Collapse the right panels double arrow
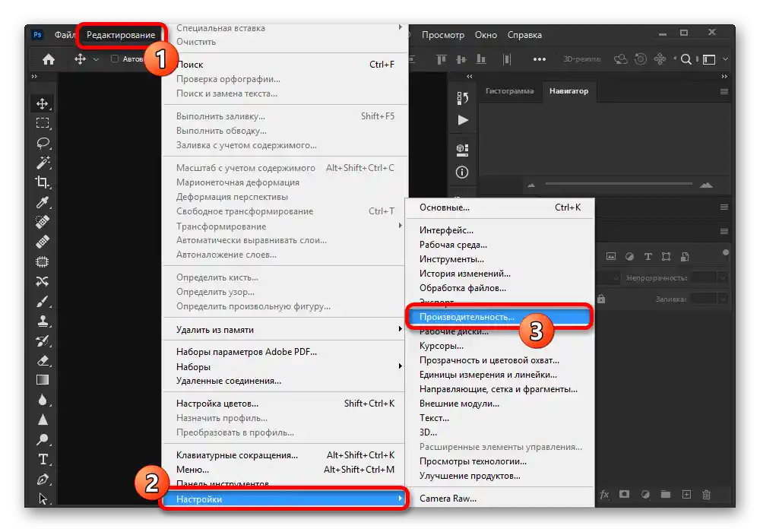760x532 pixels. (x=724, y=76)
